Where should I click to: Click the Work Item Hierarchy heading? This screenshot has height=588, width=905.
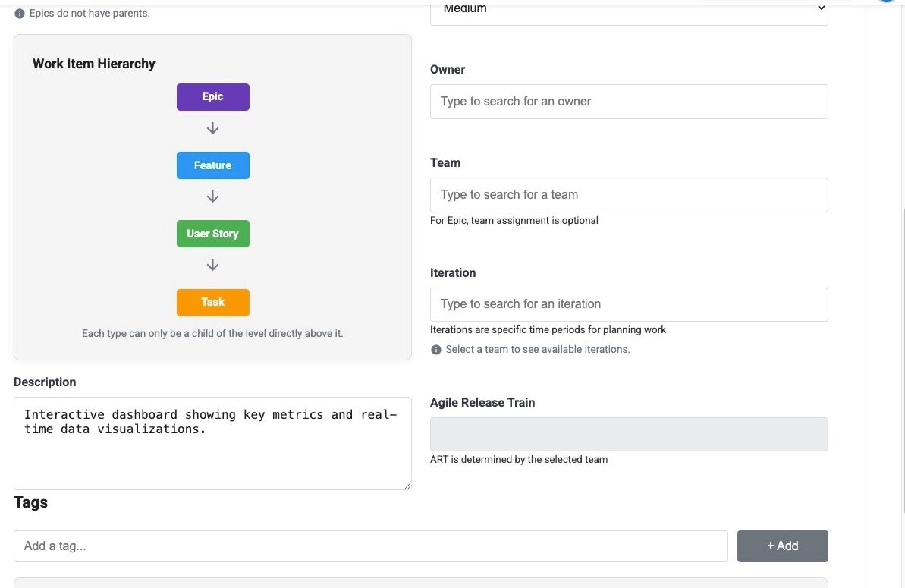[x=94, y=64]
